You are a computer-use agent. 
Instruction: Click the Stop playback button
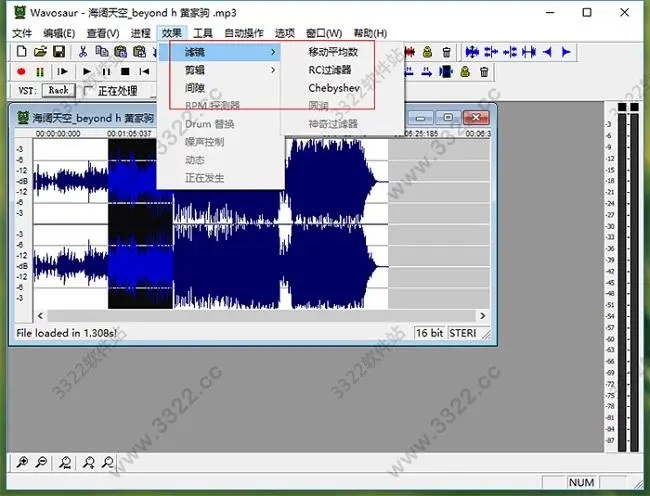click(x=125, y=71)
